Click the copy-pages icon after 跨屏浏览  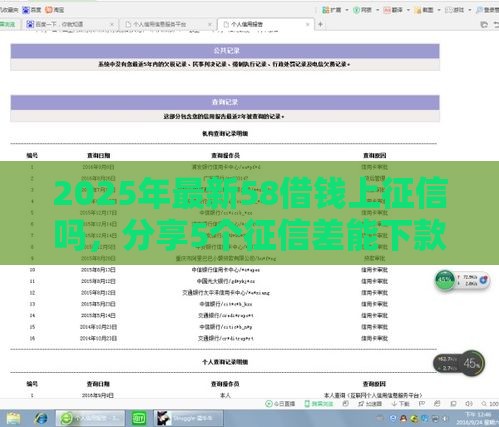[346, 404]
